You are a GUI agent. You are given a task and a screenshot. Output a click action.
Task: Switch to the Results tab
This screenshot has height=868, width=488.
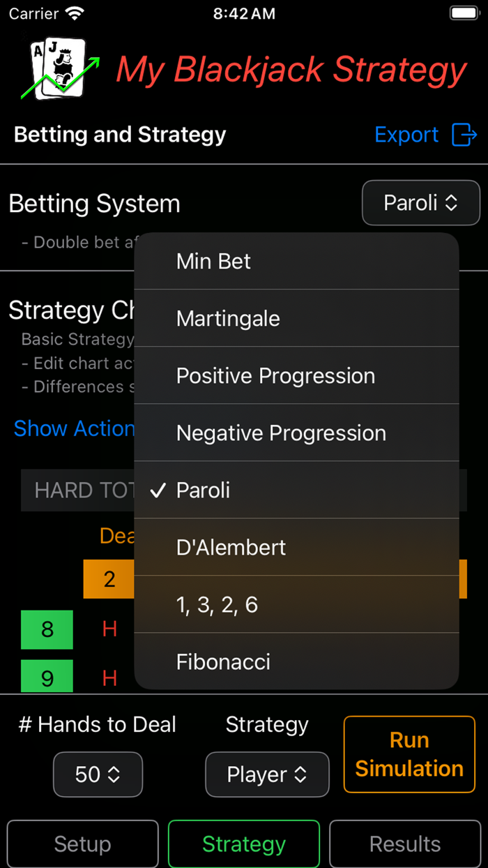click(405, 844)
